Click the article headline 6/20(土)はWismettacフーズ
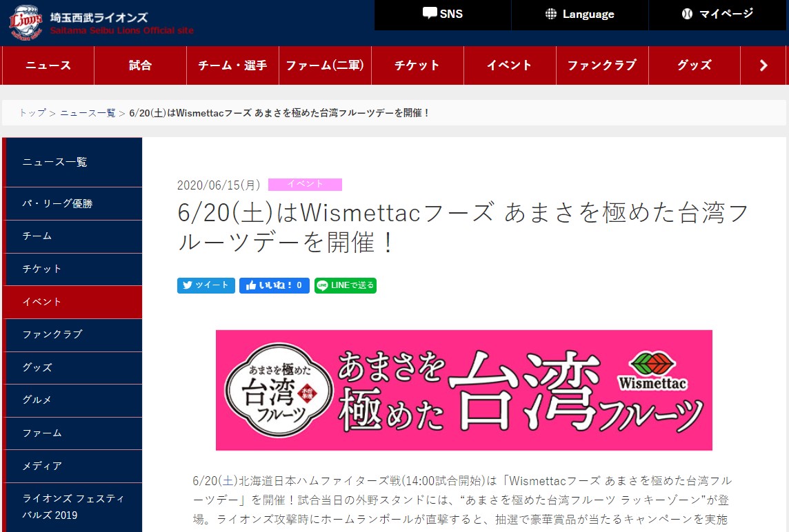This screenshot has height=532, width=789. point(463,227)
